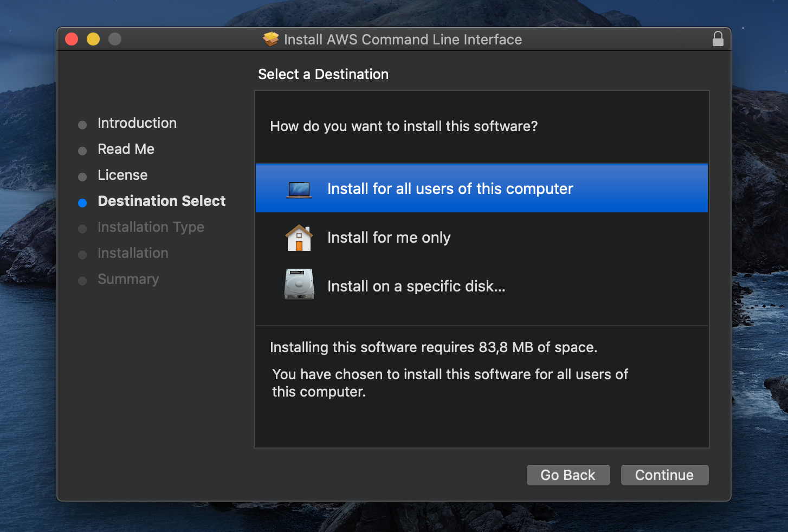Click the dimmed bullet next to Installation Type
The width and height of the screenshot is (788, 532).
tap(82, 229)
